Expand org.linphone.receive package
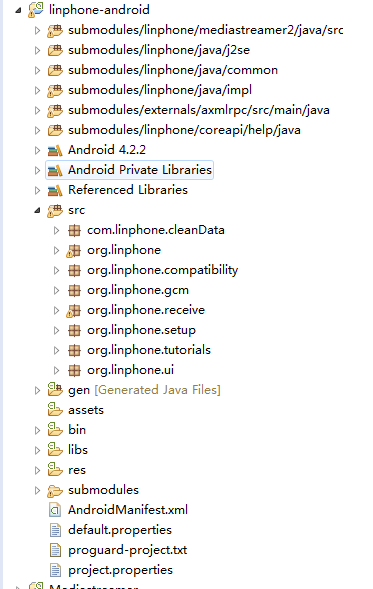Screen dimensions: 373x589 [x=56, y=310]
